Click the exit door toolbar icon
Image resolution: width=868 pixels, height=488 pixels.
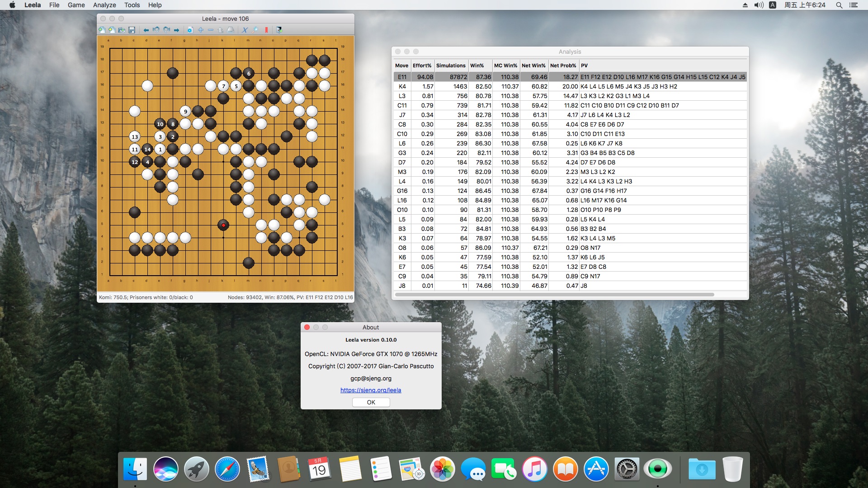pyautogui.click(x=279, y=30)
